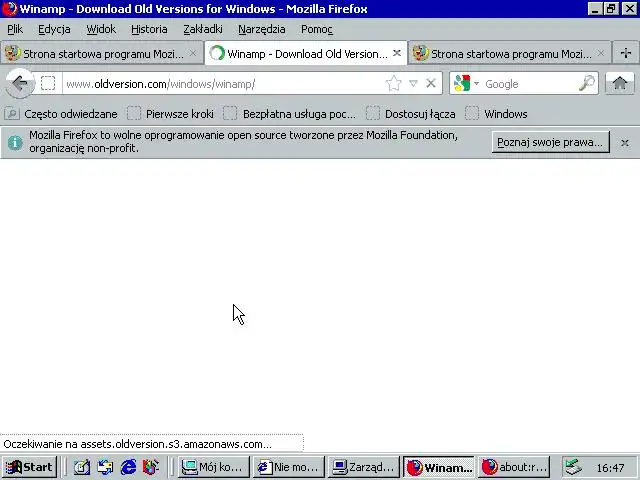Image resolution: width=640 pixels, height=480 pixels.
Task: Click the 16:47 clock in system tray
Action: pyautogui.click(x=610, y=468)
